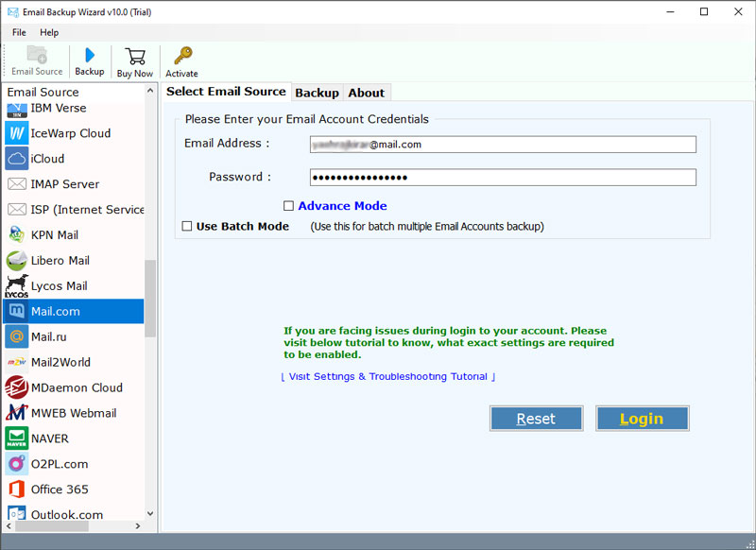Start Backup from the toolbar play icon

(90, 55)
